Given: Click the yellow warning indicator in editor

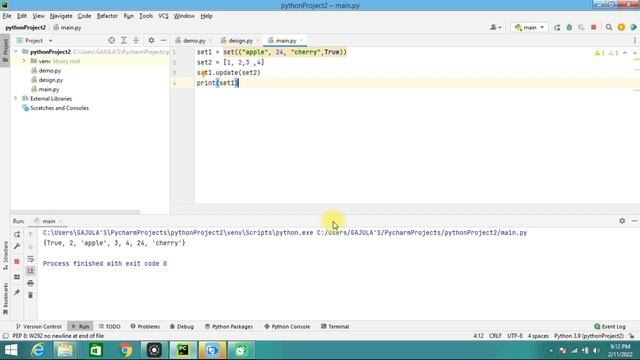Looking at the screenshot, I should coord(599,53).
